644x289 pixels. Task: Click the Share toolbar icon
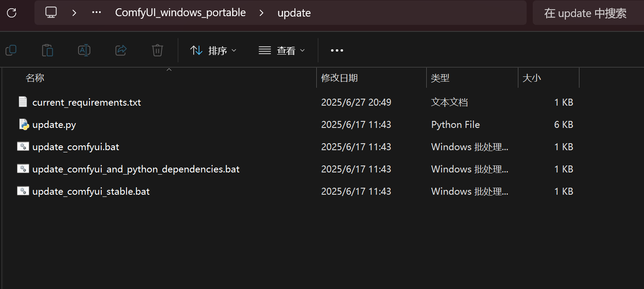click(121, 51)
